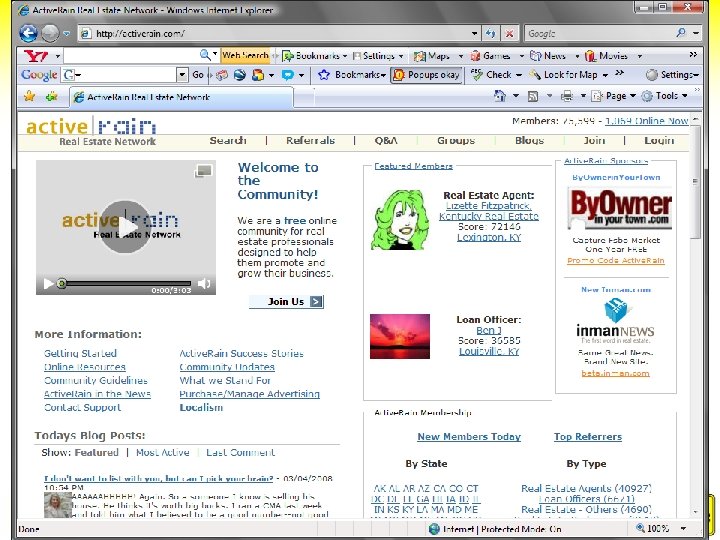This screenshot has width=720, height=540.
Task: Open Yahoo toolbar Settings dropdown
Action: coord(378,56)
